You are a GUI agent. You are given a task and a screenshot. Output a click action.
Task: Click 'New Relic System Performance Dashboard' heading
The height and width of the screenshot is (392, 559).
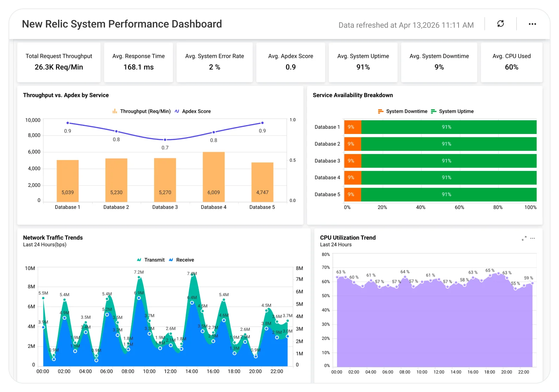(122, 24)
